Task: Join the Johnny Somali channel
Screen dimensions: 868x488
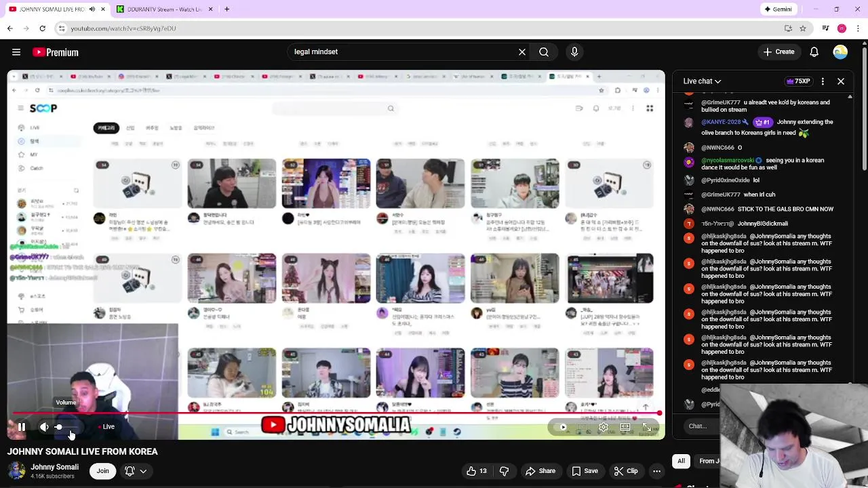Action: click(102, 471)
